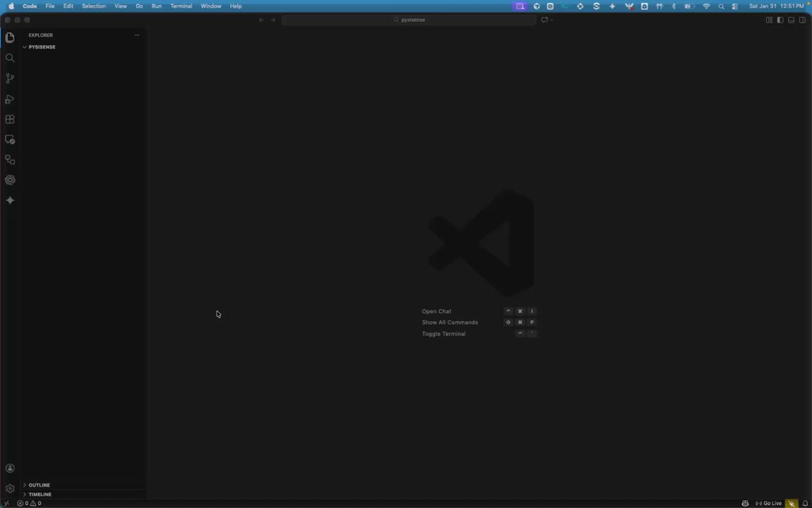Go forward with the navigation arrow

(x=273, y=20)
